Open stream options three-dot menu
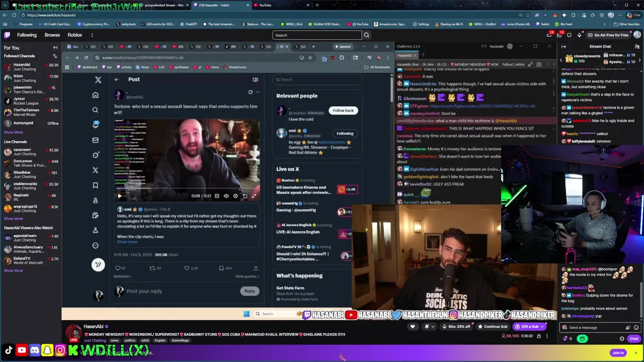Screen dimensions: 644x362 547,336
